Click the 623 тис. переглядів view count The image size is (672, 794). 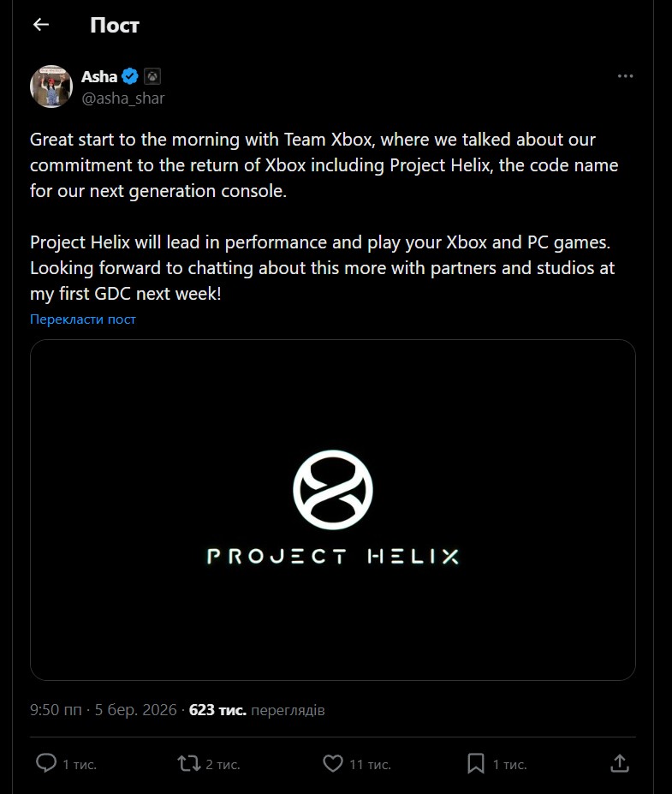point(257,710)
